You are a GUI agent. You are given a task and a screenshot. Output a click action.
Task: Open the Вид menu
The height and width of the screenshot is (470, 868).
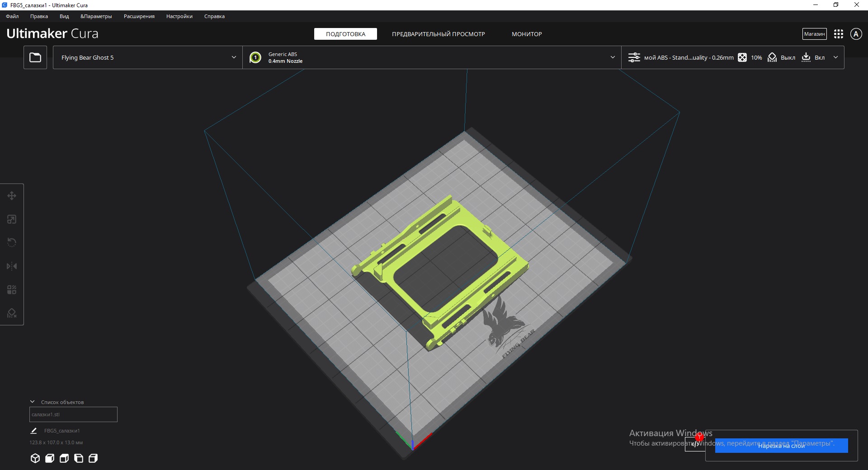coord(64,16)
